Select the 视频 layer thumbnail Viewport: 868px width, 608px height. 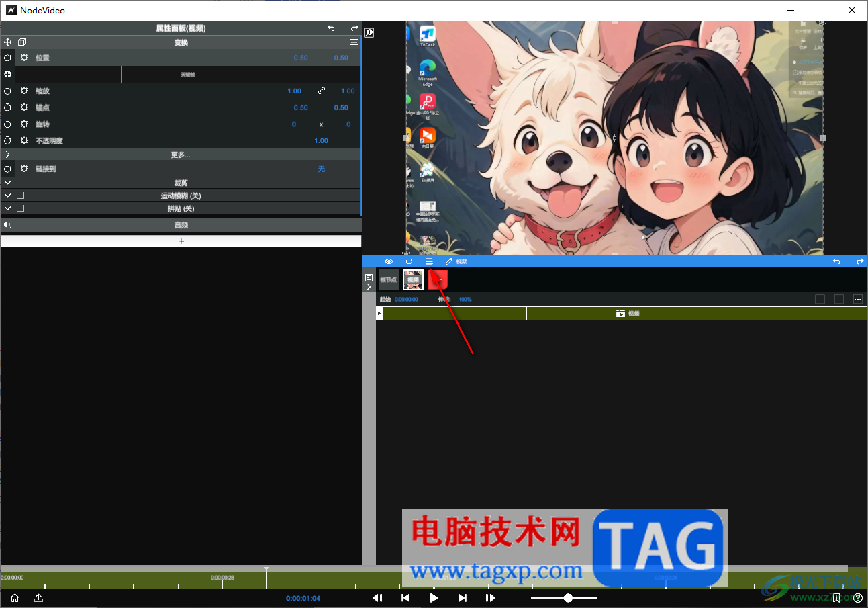pos(414,279)
